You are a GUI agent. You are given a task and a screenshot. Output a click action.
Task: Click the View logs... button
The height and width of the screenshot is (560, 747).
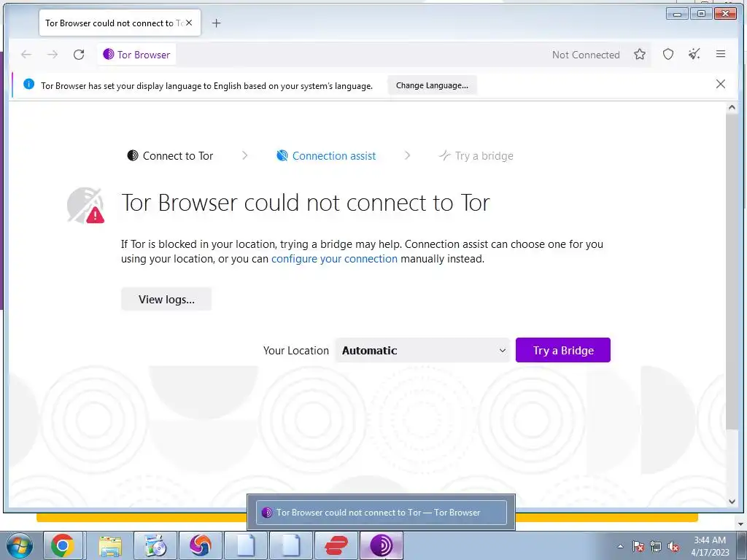(166, 299)
